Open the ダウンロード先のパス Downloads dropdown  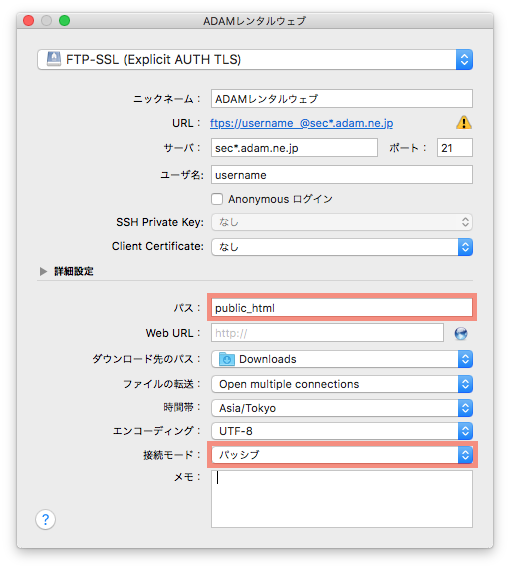[x=342, y=359]
